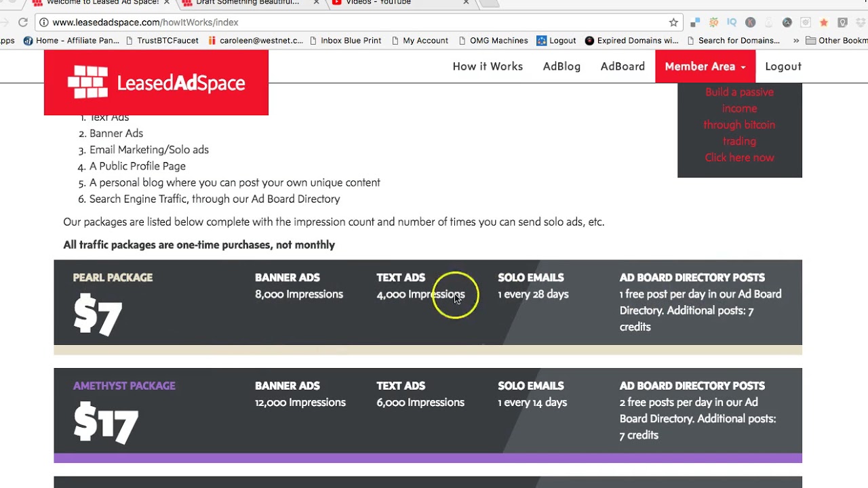Click 'All traffic packages are one-time purchases' text

(199, 245)
